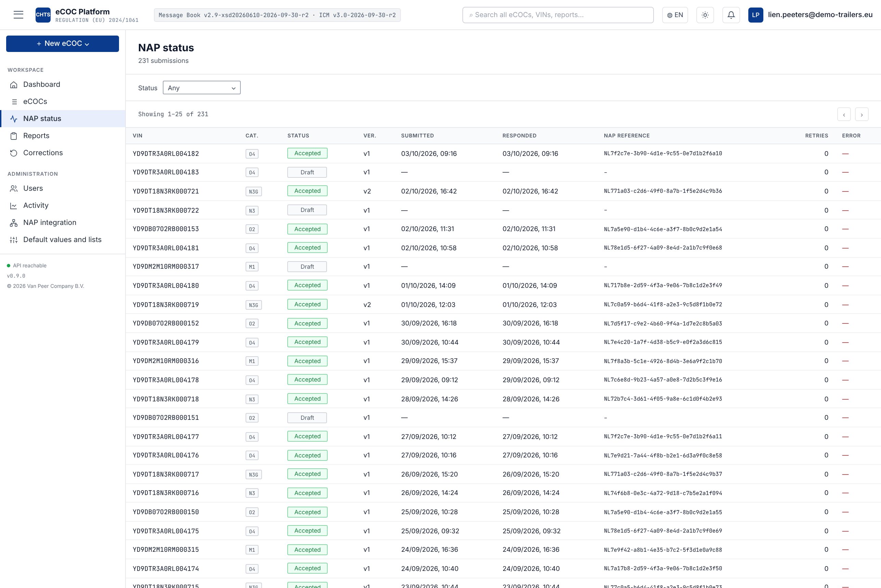Go to next page arrow
Image resolution: width=881 pixels, height=588 pixels.
click(x=862, y=115)
